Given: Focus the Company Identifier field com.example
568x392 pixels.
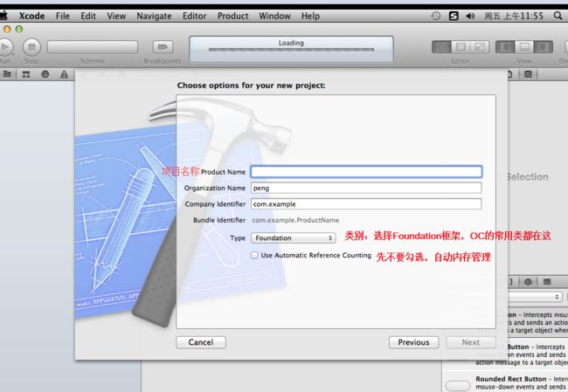Looking at the screenshot, I should click(366, 203).
